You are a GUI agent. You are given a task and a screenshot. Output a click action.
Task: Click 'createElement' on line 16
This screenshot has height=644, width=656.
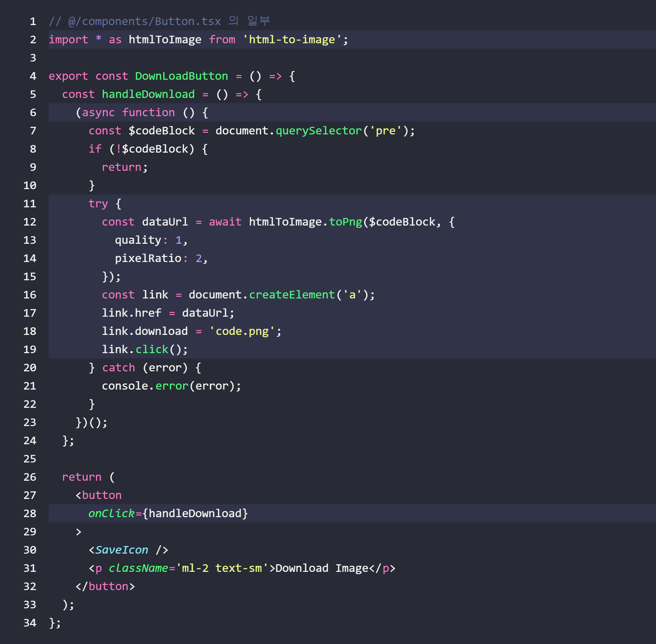coord(292,295)
